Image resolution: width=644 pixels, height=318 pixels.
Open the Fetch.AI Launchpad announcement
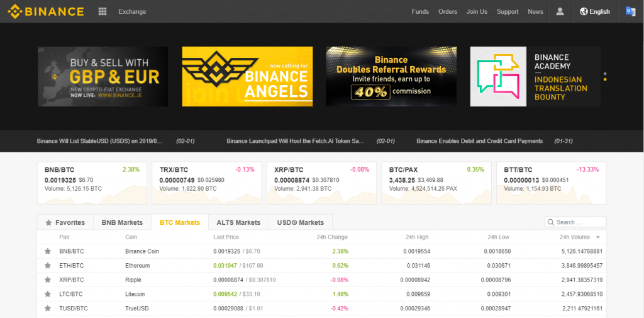coord(296,141)
